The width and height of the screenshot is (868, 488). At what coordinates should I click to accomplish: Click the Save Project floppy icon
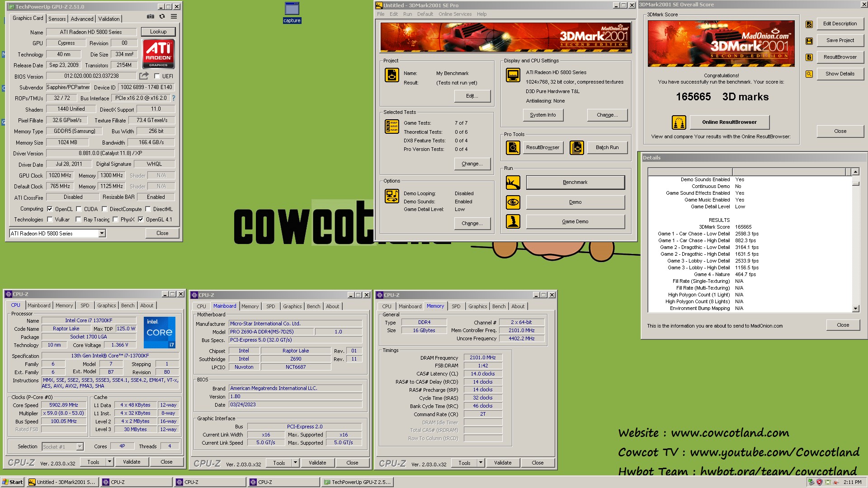pos(809,41)
